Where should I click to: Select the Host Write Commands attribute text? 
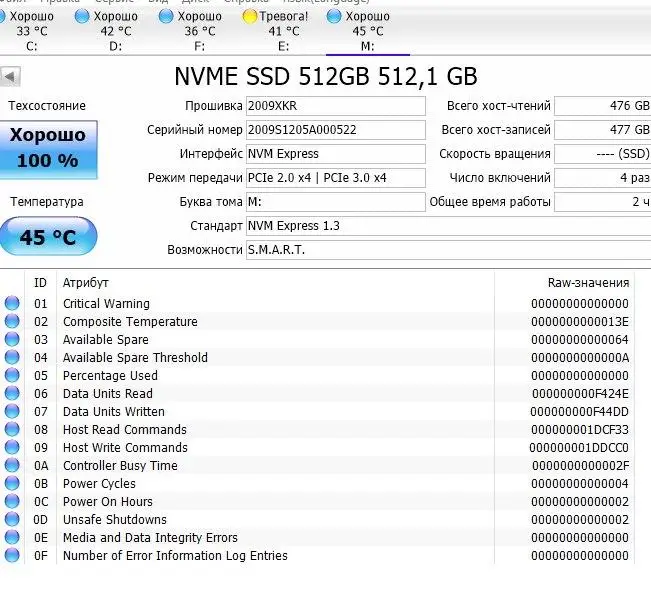pyautogui.click(x=125, y=447)
